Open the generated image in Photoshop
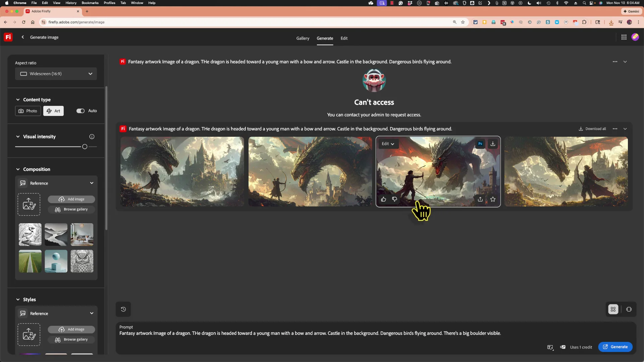Image resolution: width=644 pixels, height=362 pixels. [480, 143]
